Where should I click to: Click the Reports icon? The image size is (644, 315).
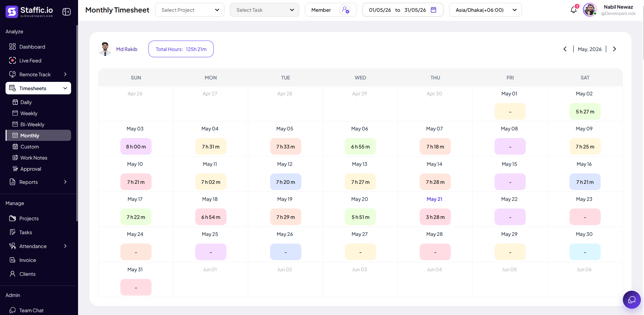click(x=12, y=182)
